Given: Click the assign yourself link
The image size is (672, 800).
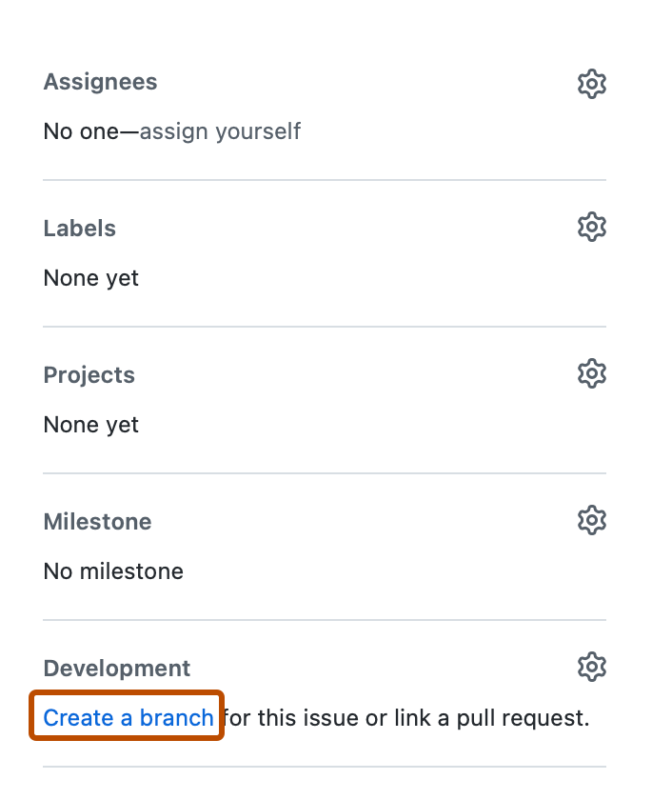Looking at the screenshot, I should point(220,131).
